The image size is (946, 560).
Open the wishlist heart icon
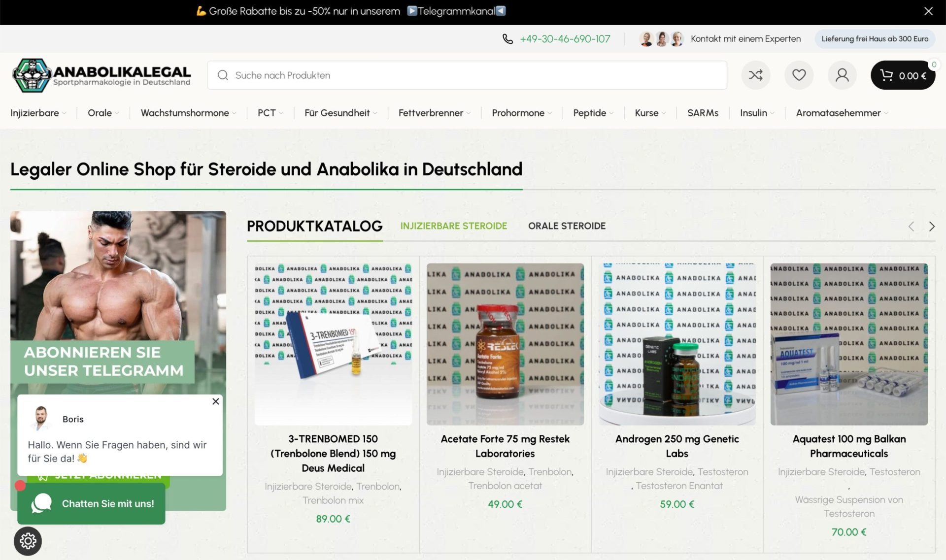click(x=799, y=75)
